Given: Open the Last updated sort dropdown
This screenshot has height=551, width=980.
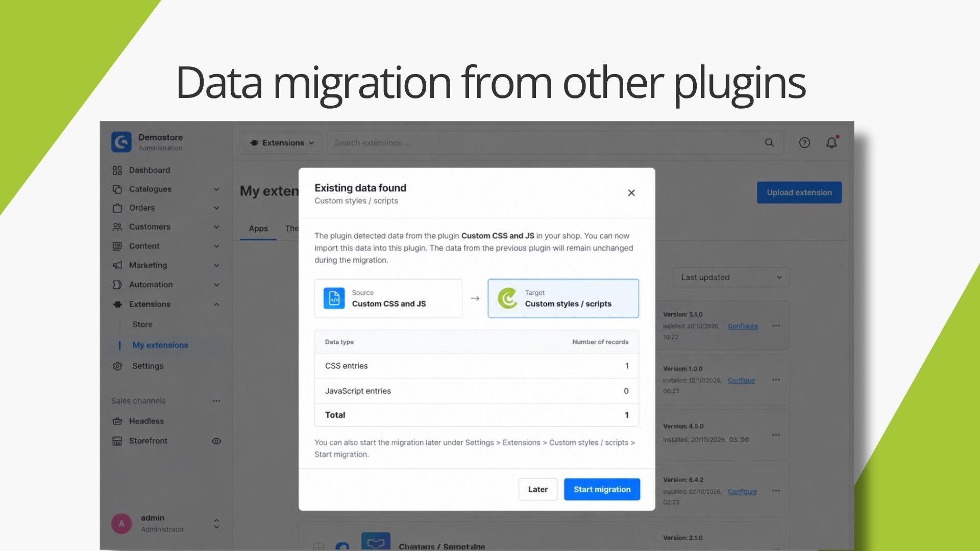Looking at the screenshot, I should pos(731,278).
